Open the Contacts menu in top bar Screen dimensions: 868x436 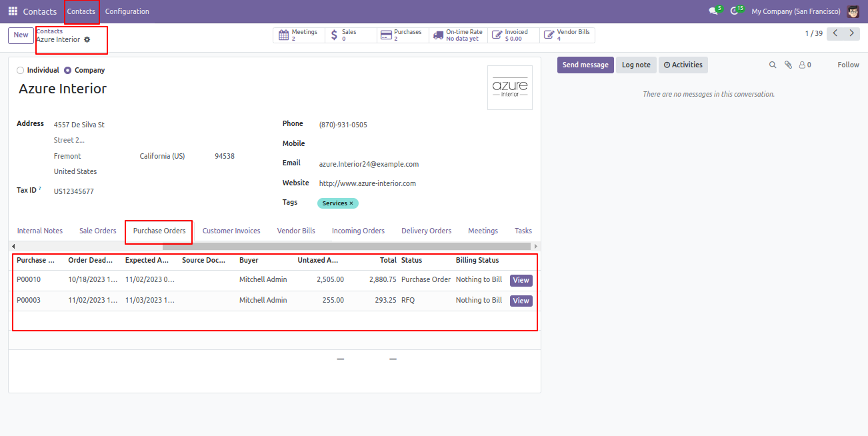click(x=81, y=11)
